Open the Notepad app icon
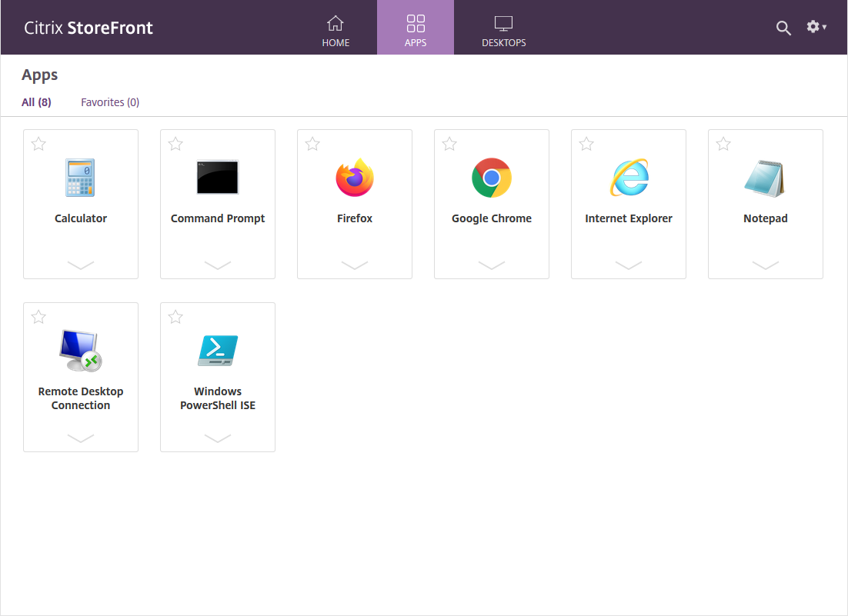Image resolution: width=848 pixels, height=616 pixels. tap(765, 178)
